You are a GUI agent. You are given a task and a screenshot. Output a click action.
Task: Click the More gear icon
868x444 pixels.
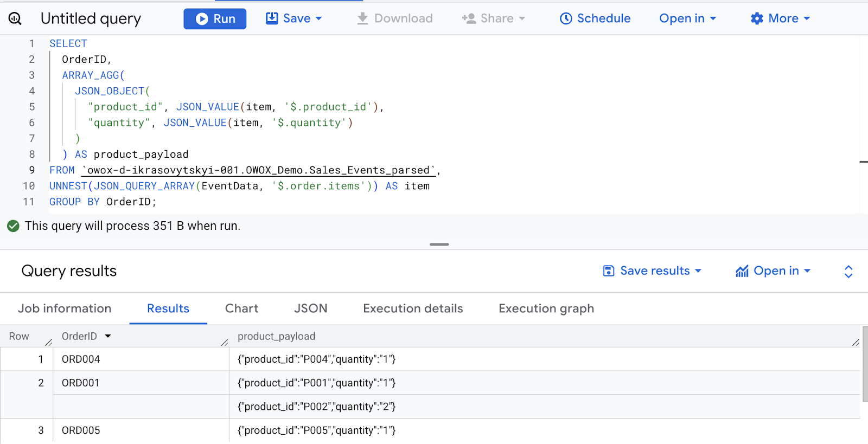coord(757,18)
